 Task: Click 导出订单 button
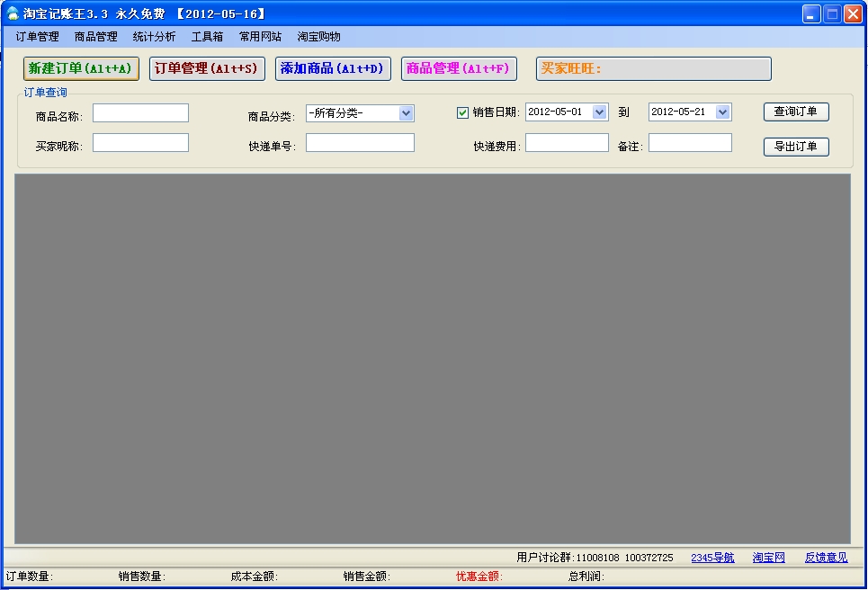[x=796, y=147]
